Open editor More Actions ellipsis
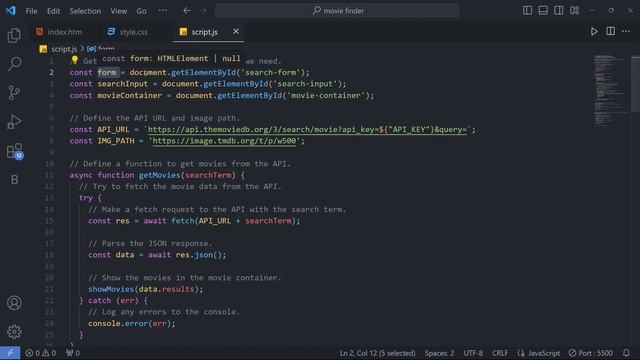This screenshot has width=640, height=360. tap(626, 31)
